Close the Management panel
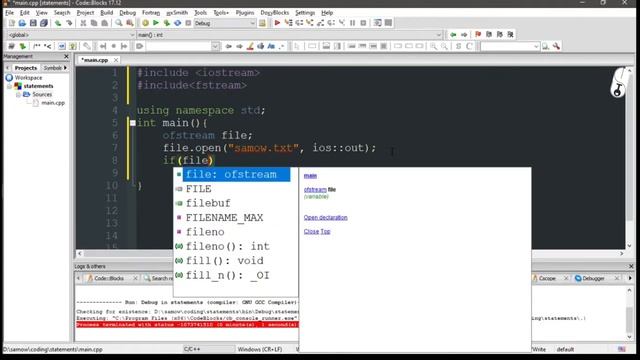The height and width of the screenshot is (360, 640). pos(67,56)
